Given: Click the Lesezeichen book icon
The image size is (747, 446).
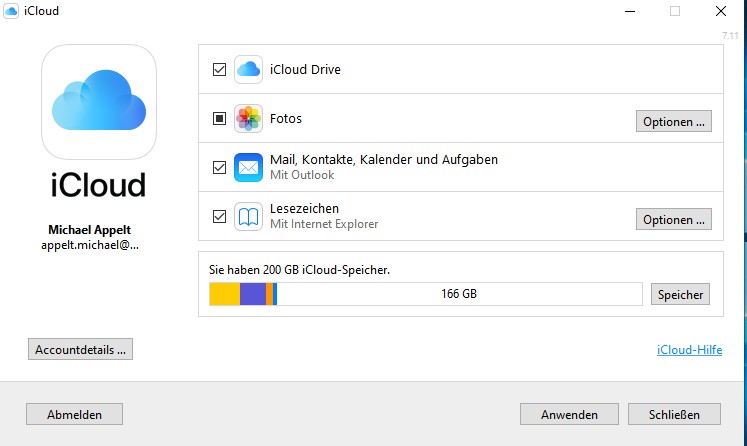Looking at the screenshot, I should (248, 216).
